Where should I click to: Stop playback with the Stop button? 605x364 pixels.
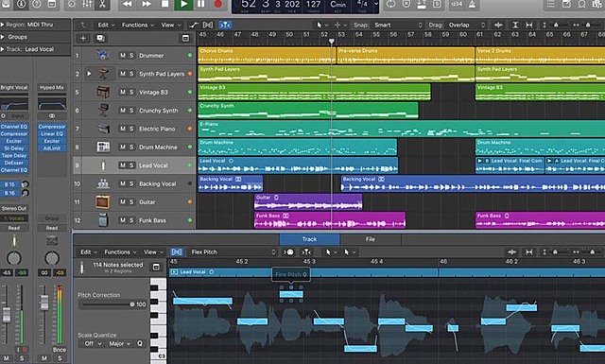click(x=164, y=4)
